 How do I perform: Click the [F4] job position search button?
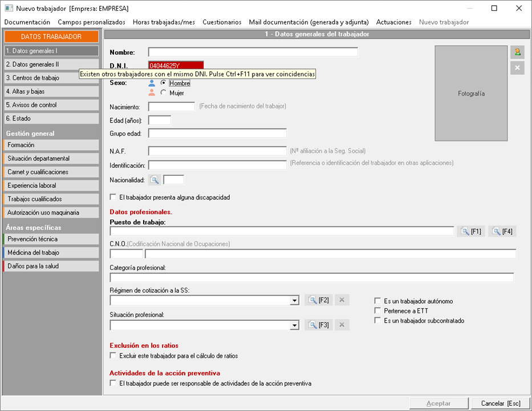click(502, 231)
